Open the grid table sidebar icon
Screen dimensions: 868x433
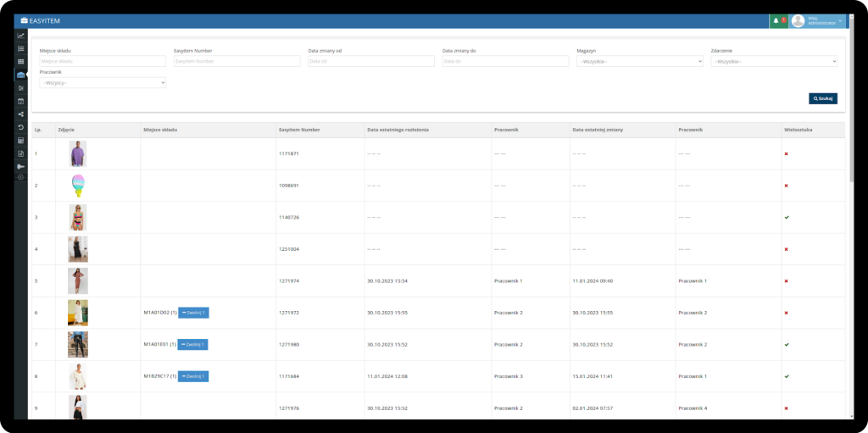20,62
